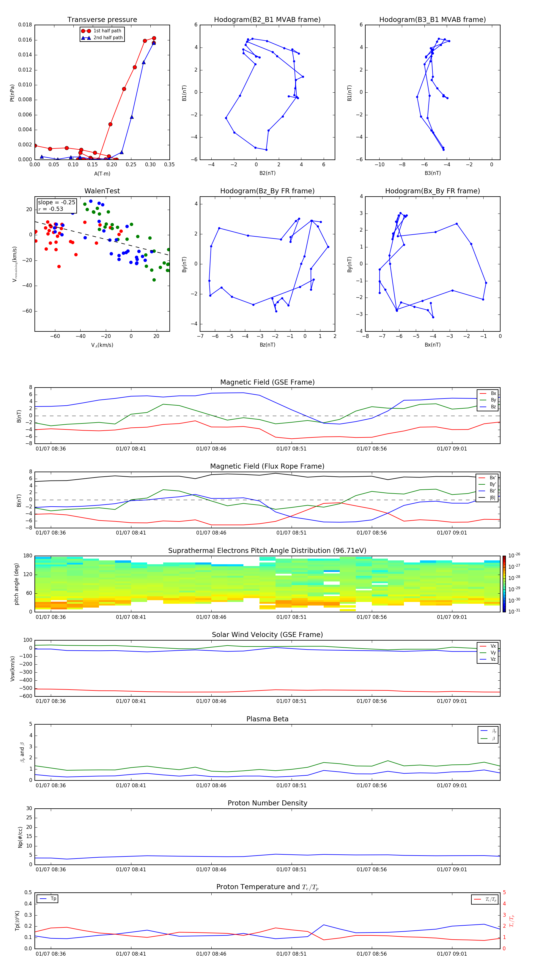Click the 'B3(nT)' axis label
The image size is (535, 980).
pyautogui.click(x=432, y=173)
